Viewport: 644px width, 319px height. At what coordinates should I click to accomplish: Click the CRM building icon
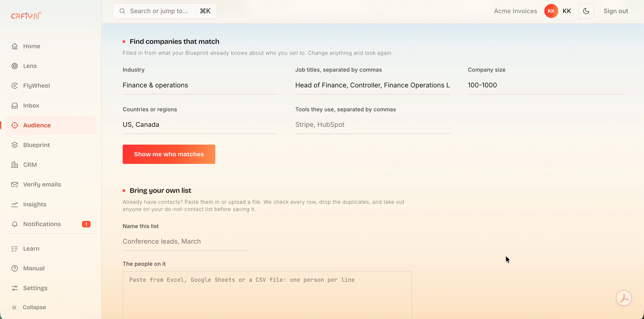[x=15, y=165]
